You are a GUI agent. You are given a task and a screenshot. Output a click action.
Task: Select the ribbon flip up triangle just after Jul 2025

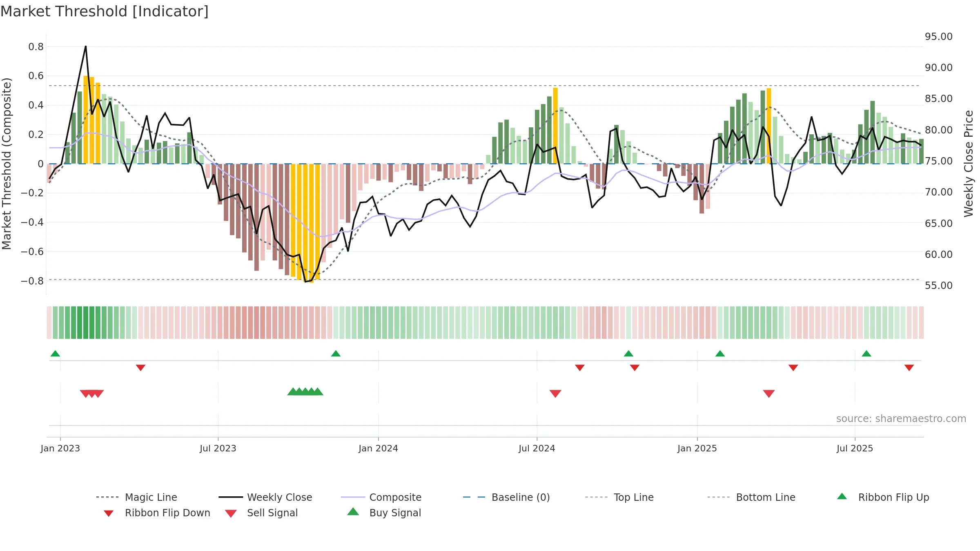(x=866, y=353)
